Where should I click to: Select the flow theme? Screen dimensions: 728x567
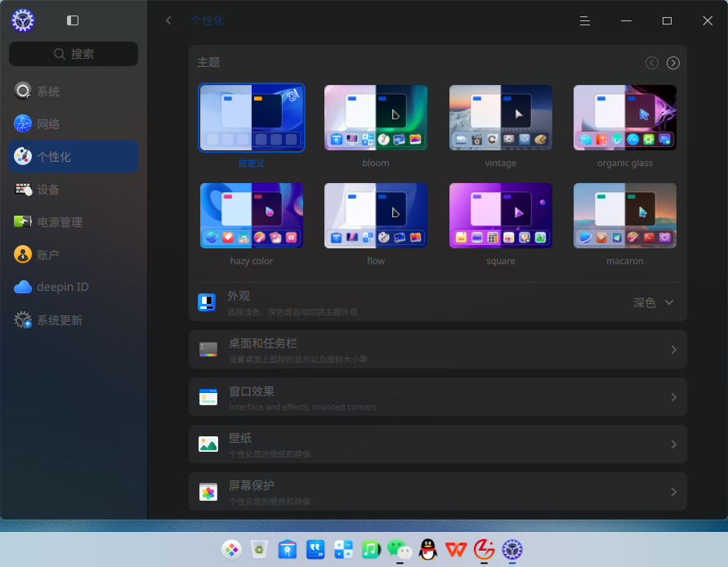coord(376,216)
